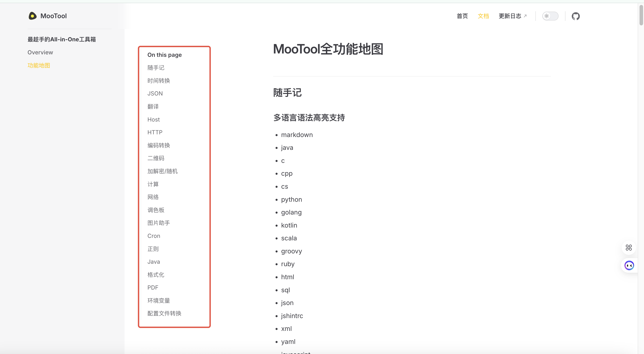
Task: Open the GitHub repository icon
Action: (576, 16)
